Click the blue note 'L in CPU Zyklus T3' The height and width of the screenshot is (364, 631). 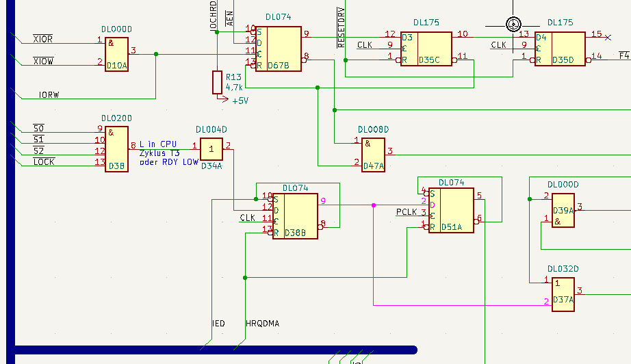click(169, 153)
